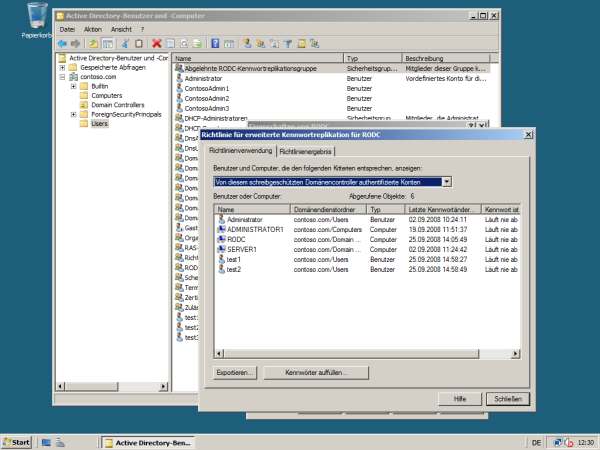Select the Administrator row in the dialog
Viewport: 600px width, 450px height.
tap(367, 219)
